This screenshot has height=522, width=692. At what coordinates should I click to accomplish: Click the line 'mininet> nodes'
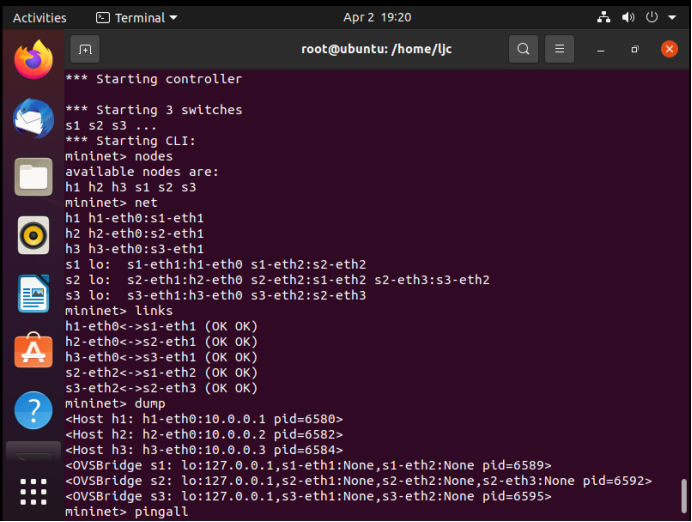click(x=119, y=156)
